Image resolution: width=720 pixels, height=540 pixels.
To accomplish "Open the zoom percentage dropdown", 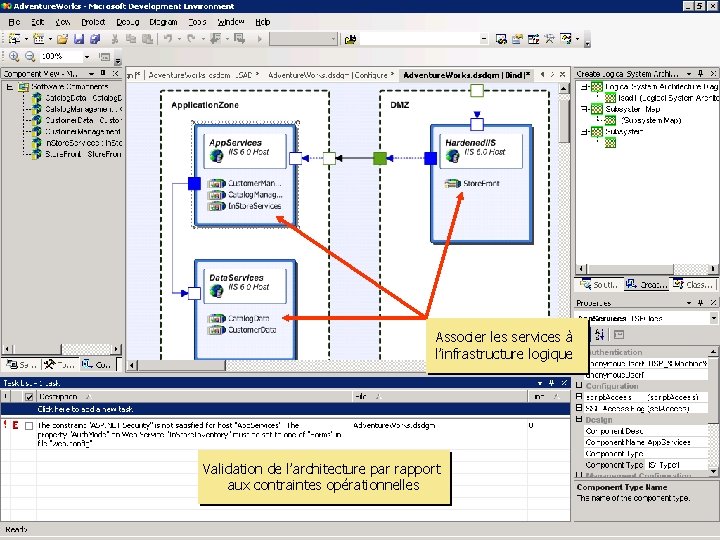I will point(87,56).
